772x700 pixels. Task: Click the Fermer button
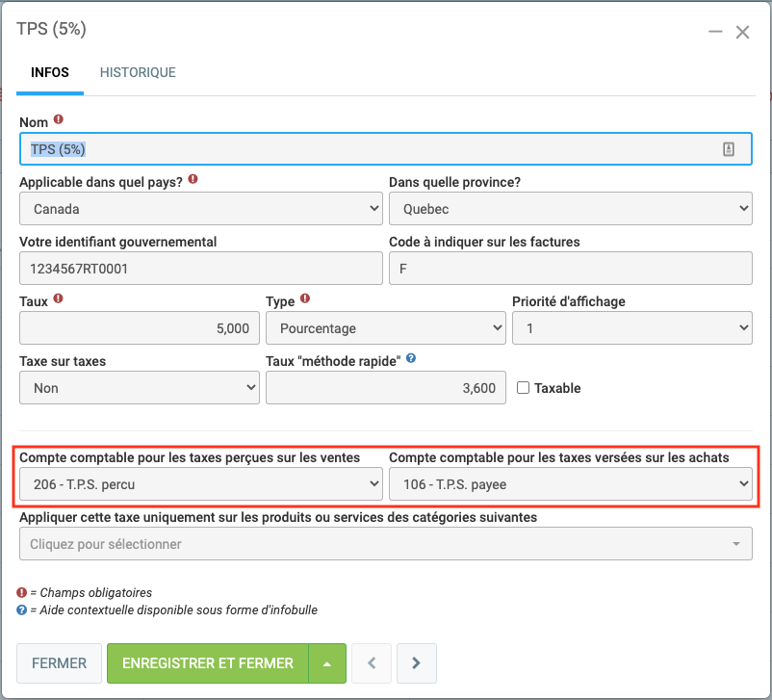[x=59, y=663]
